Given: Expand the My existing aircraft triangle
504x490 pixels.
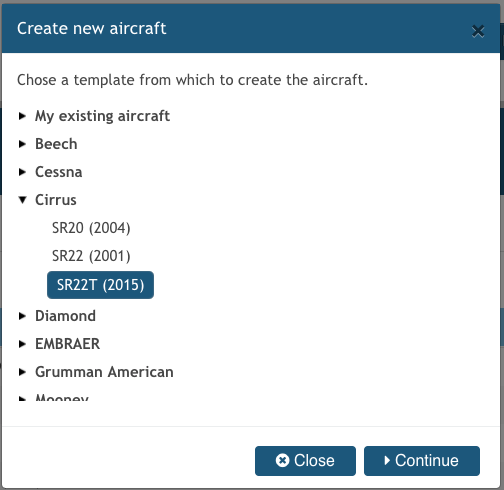Looking at the screenshot, I should (22, 116).
